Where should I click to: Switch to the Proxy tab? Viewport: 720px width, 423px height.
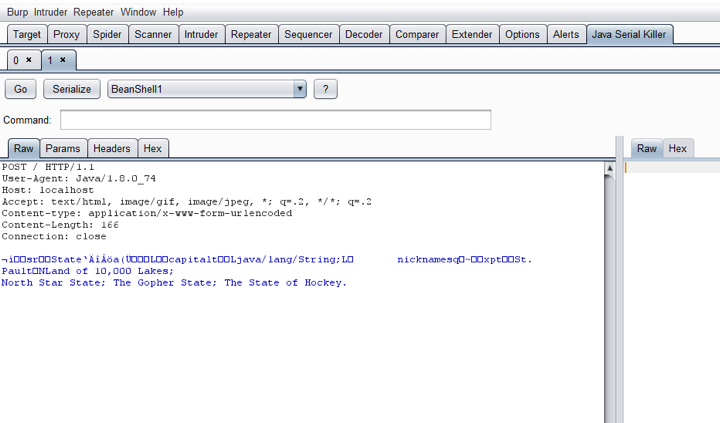[67, 34]
